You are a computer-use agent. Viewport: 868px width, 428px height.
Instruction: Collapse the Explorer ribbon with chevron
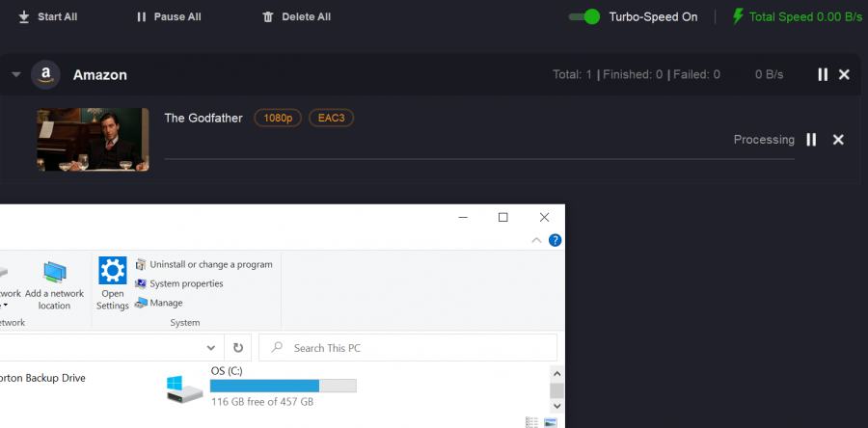pyautogui.click(x=536, y=240)
